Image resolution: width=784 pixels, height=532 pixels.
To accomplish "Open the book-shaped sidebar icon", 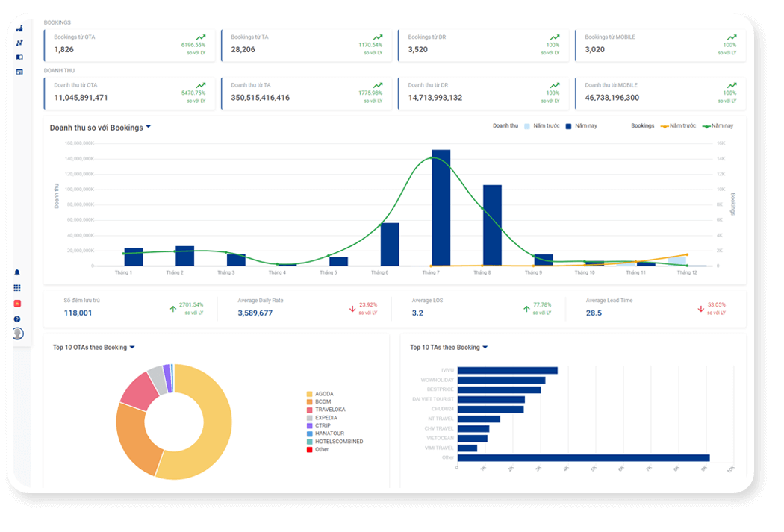I will (19, 57).
